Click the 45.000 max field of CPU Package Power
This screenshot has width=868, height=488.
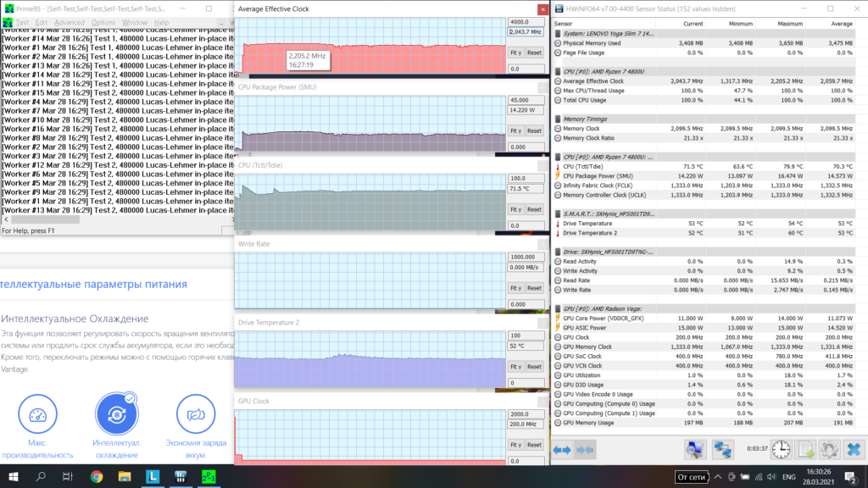point(526,100)
